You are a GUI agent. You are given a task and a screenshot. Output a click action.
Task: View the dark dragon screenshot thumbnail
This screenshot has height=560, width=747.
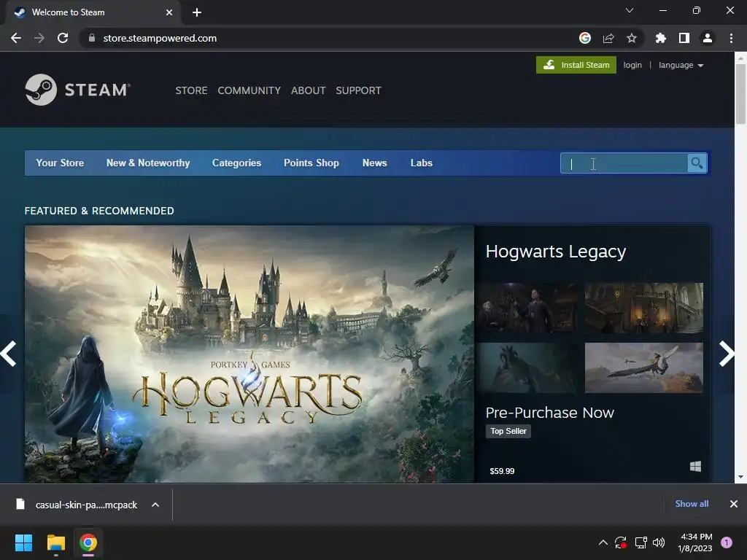pyautogui.click(x=528, y=367)
